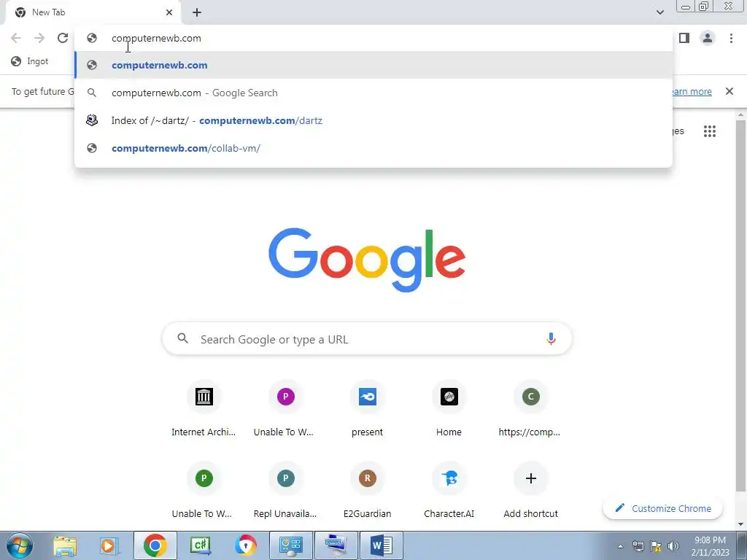This screenshot has width=747, height=560.
Task: Select the highlighted computernewb.com suggestion
Action: 373,65
